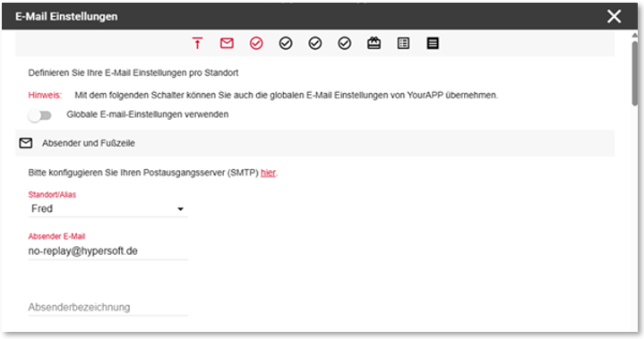Focus the Absenderbezeichnung text field

(x=108, y=307)
